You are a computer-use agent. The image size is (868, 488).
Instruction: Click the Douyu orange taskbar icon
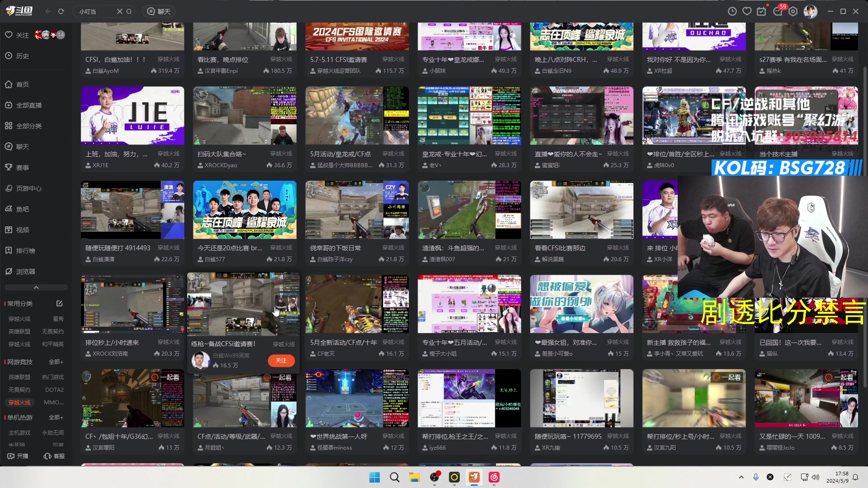point(474,477)
